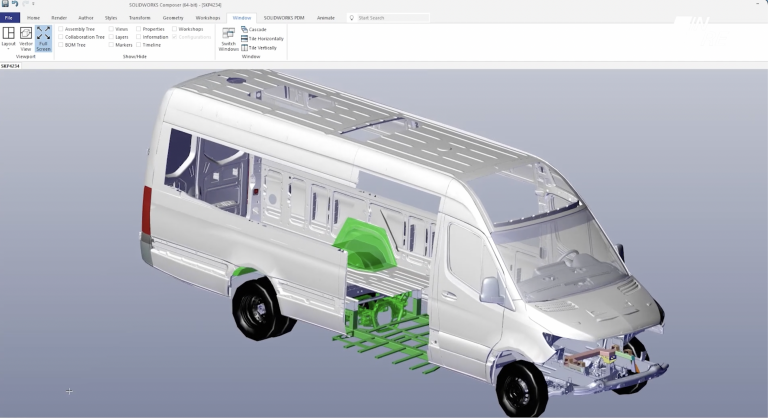Image resolution: width=768 pixels, height=418 pixels.
Task: Switch to the Render ribbon tab
Action: click(x=59, y=18)
